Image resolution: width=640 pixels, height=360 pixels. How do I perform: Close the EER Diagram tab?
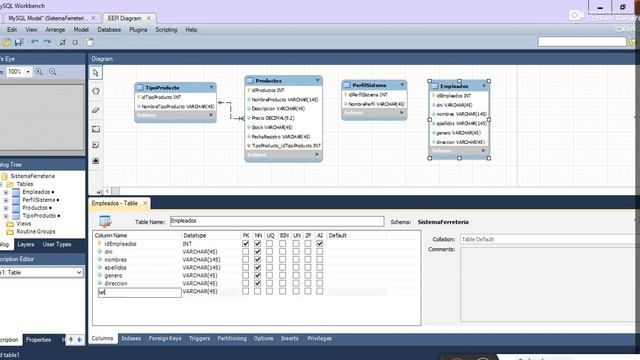(149, 18)
